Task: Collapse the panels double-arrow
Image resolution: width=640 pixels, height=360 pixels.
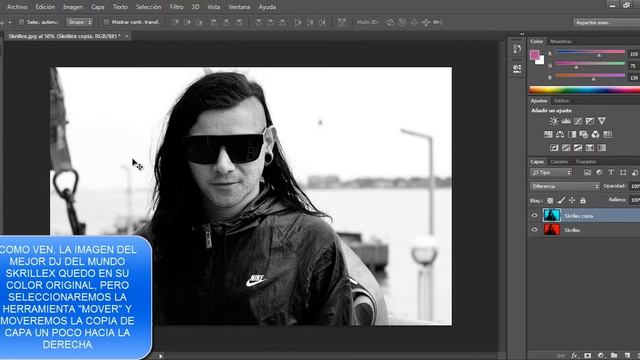Action: click(522, 34)
